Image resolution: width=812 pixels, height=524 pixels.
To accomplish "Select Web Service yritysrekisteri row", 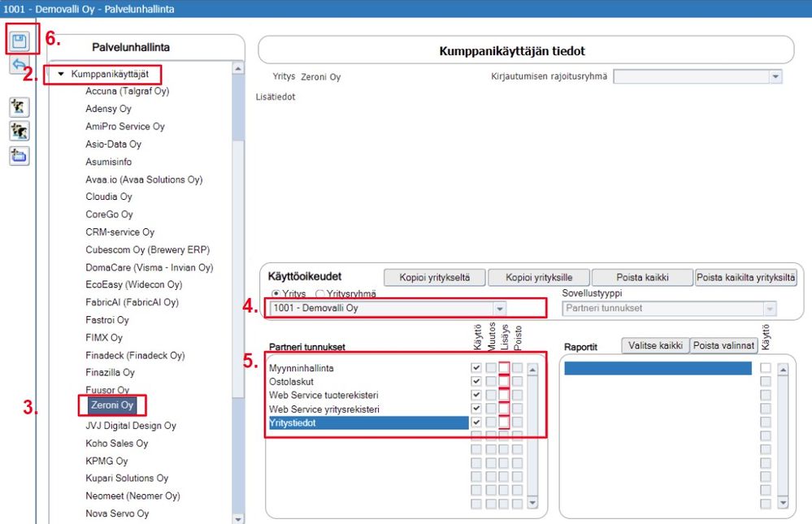I will (368, 409).
